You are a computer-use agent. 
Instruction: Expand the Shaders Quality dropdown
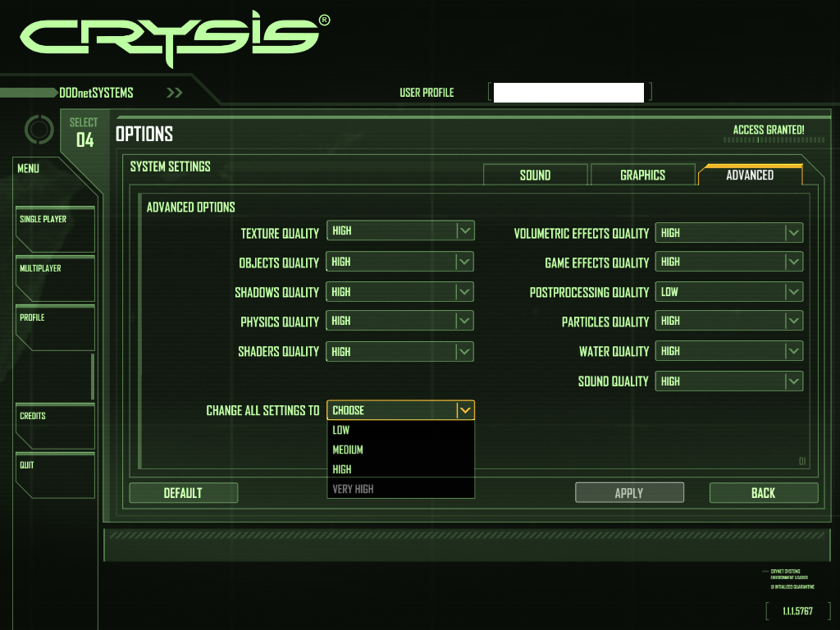point(400,351)
